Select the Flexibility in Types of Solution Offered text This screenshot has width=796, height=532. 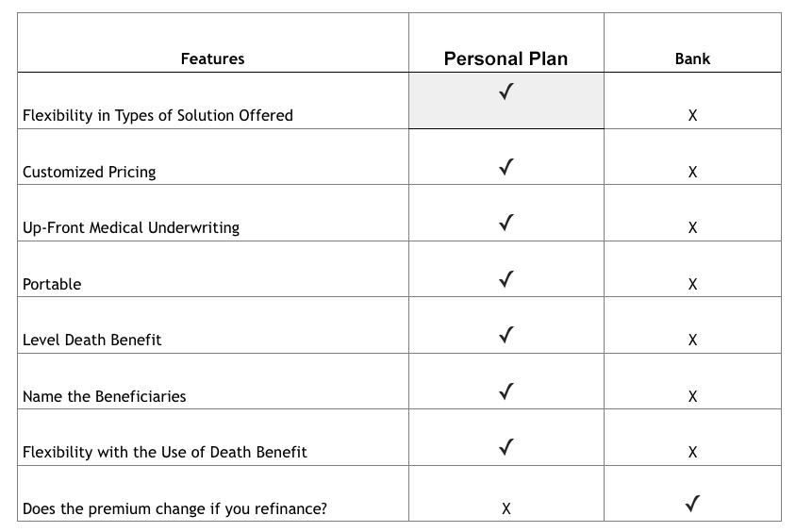158,116
